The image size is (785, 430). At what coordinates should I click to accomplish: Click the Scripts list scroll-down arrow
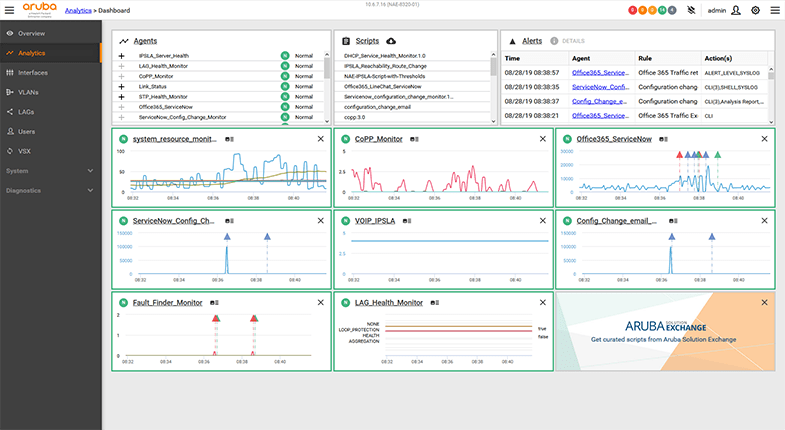493,121
